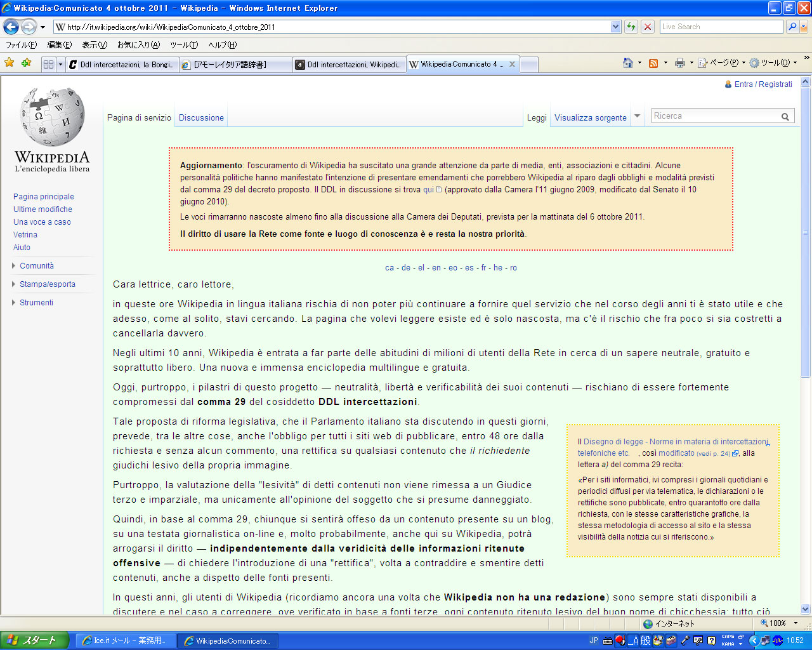Click the Live Search input box
812x650 pixels.
pos(721,27)
